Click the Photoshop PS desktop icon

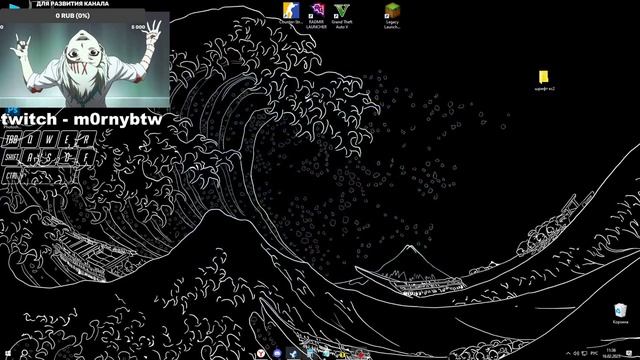(x=13, y=111)
